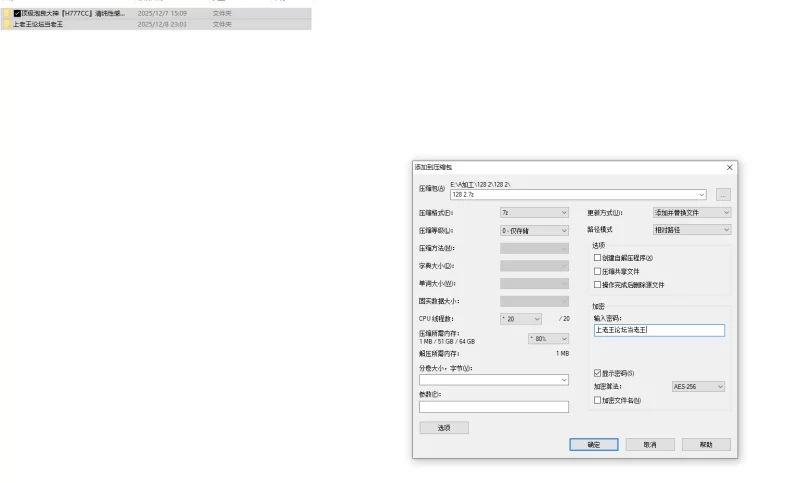
Task: Click the 取消 cancel button
Action: point(650,444)
